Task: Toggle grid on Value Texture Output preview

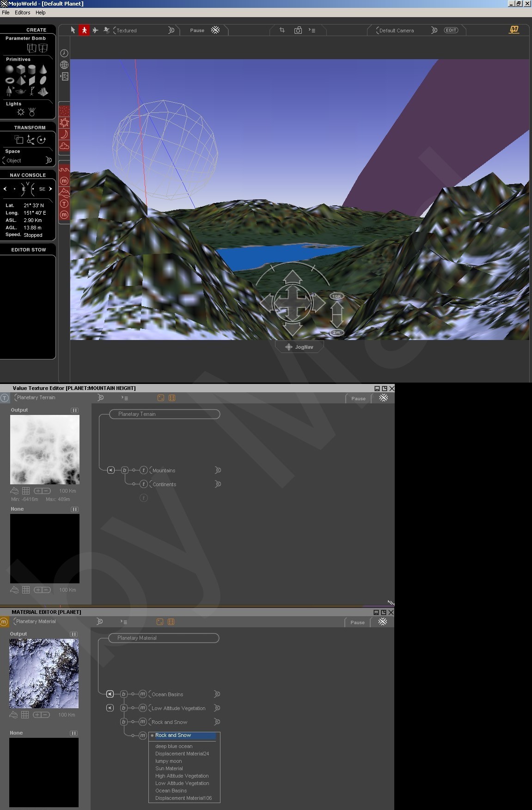Action: [26, 491]
